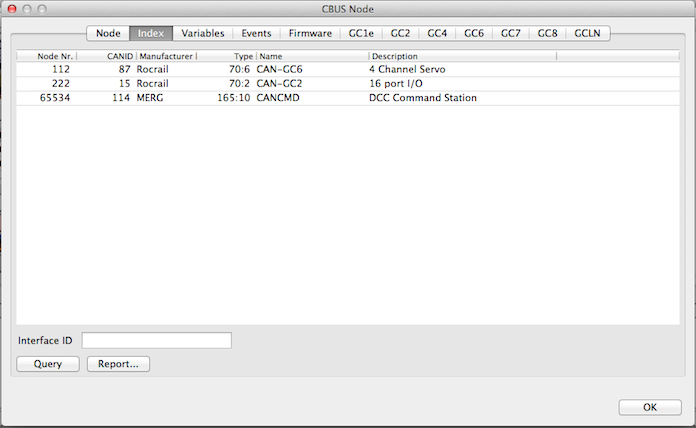Screen dimensions: 696x428
Task: Select the GC6 tab
Action: click(x=474, y=33)
